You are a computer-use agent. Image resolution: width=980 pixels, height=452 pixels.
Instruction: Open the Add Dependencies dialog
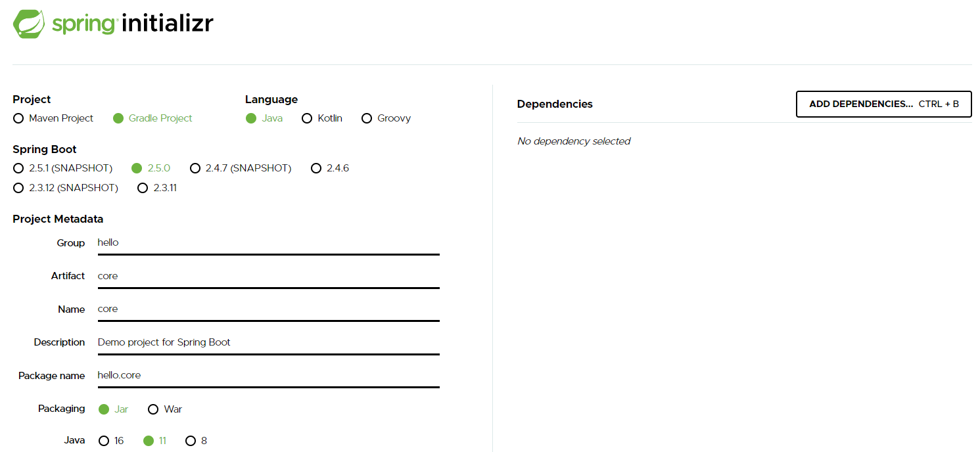tap(884, 104)
